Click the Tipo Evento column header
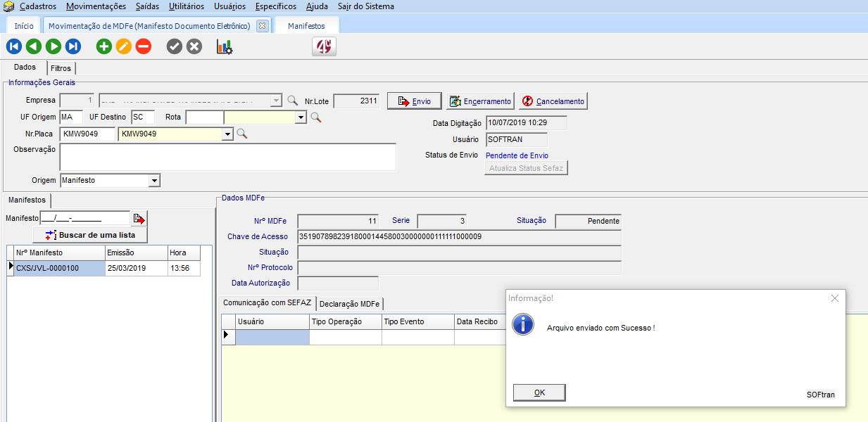 tap(418, 321)
